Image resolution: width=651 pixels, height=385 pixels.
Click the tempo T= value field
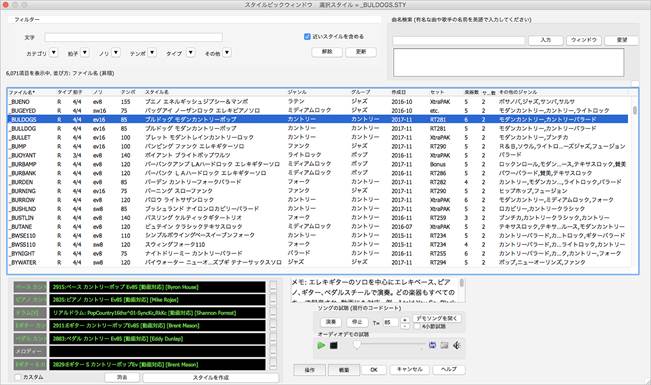pyautogui.click(x=389, y=323)
